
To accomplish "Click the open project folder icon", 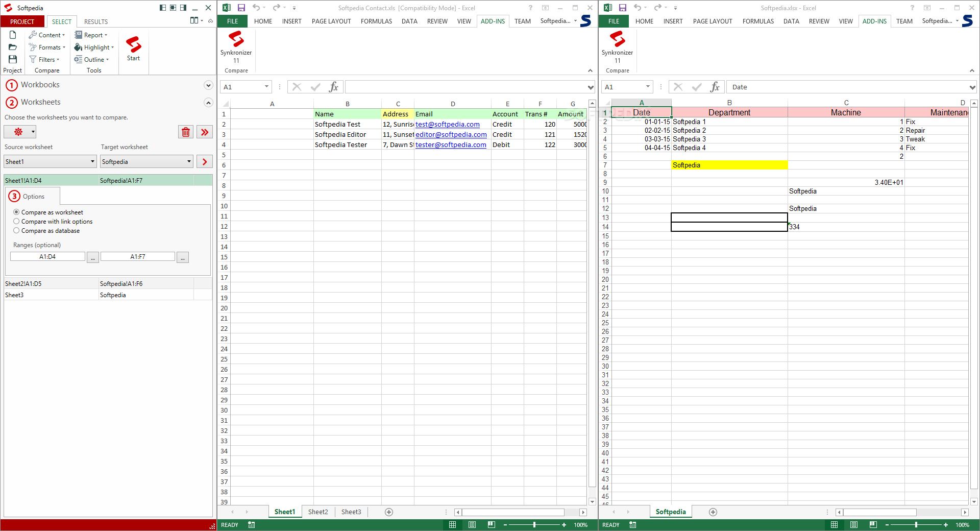I will pos(13,47).
